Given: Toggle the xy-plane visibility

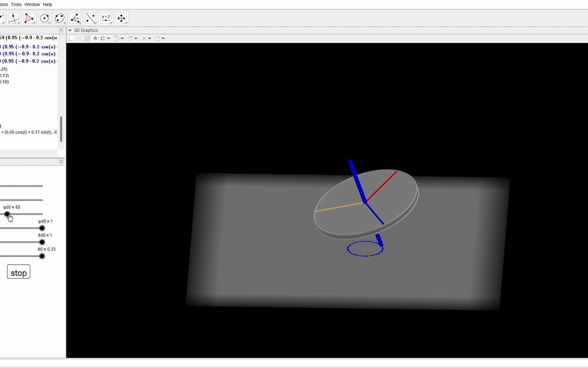Looking at the screenshot, I should 87,38.
